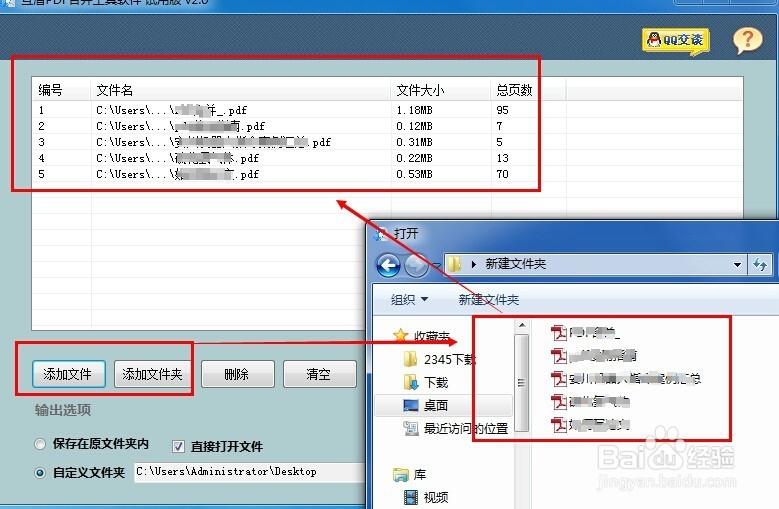Click the question mark help icon
Image resolution: width=779 pixels, height=509 pixels.
748,40
